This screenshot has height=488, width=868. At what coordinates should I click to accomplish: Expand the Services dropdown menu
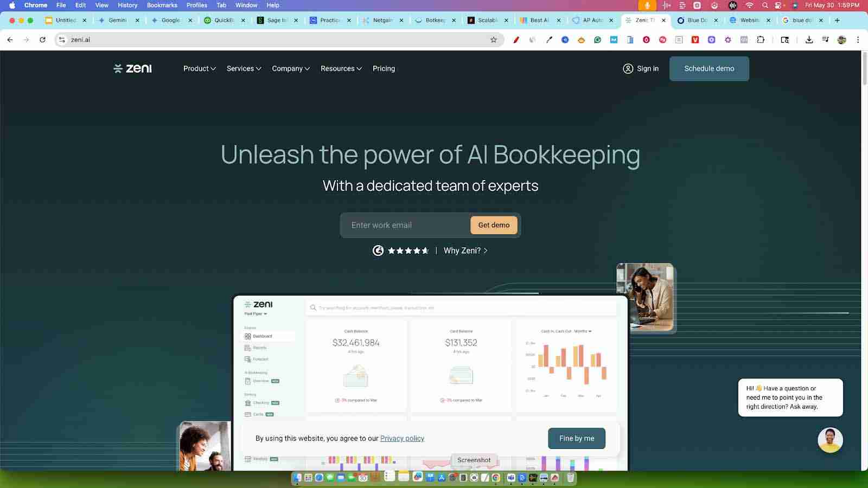point(244,68)
